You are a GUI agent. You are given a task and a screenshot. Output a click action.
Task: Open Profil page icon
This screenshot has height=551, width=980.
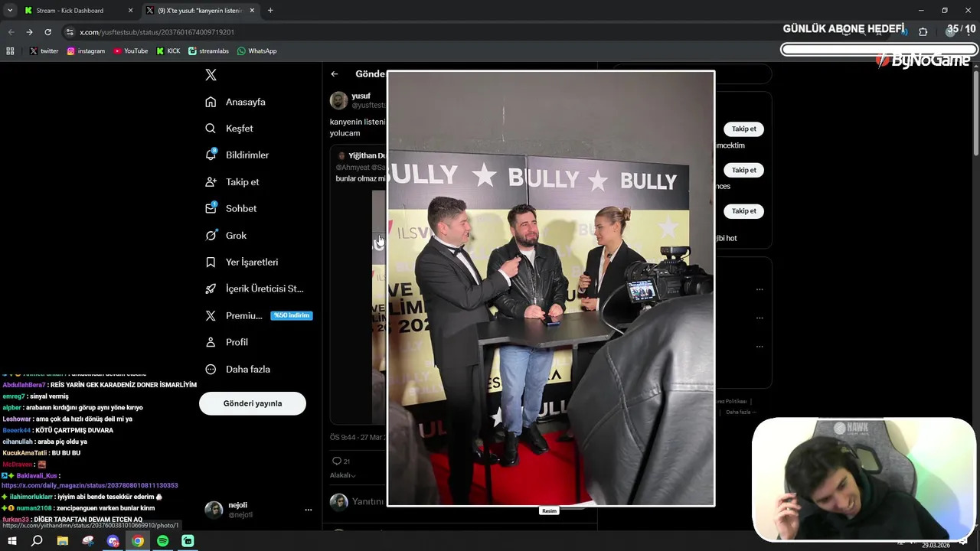point(211,342)
